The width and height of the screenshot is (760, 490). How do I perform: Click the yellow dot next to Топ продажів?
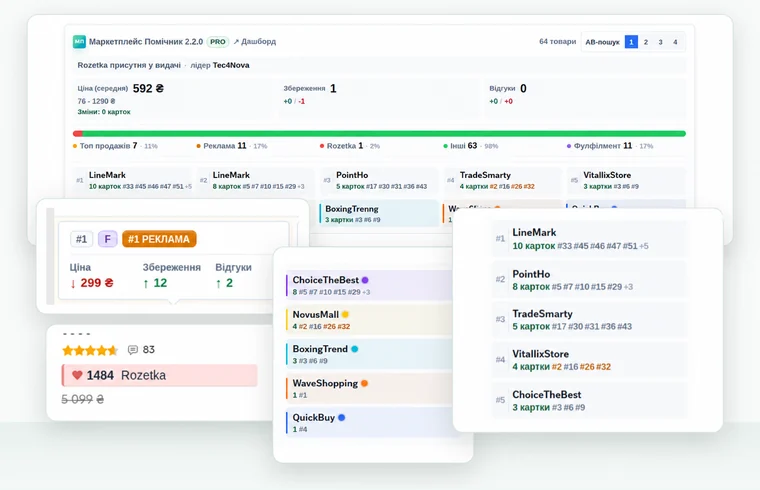75,146
